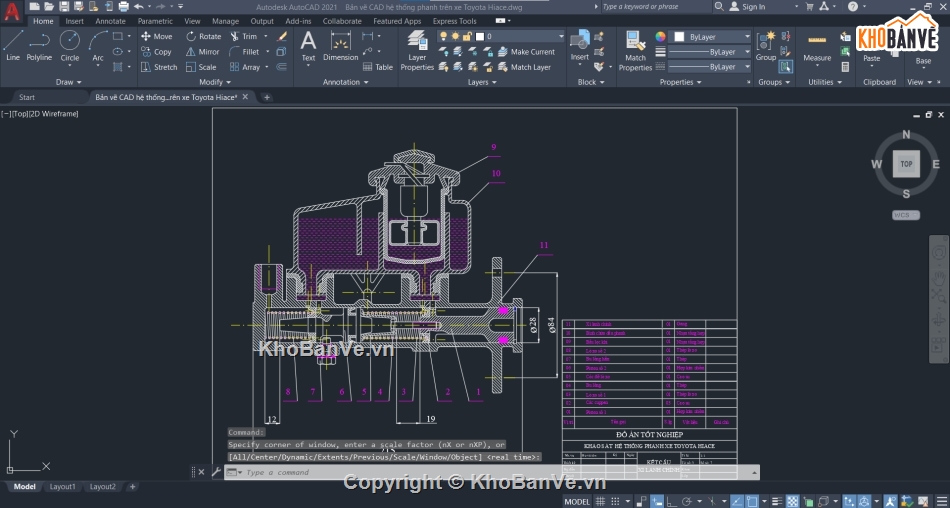Switch to the Insert ribbon tab

tap(75, 21)
